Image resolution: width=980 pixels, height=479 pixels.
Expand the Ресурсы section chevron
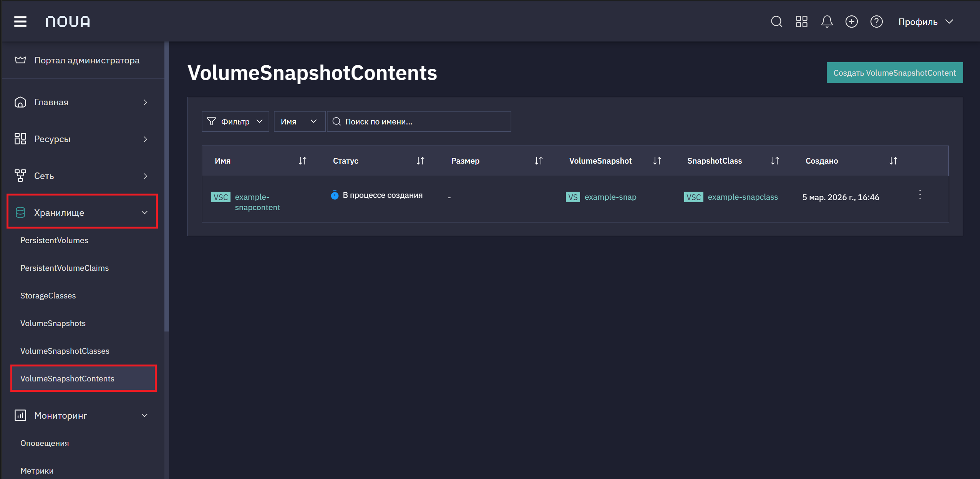click(145, 139)
